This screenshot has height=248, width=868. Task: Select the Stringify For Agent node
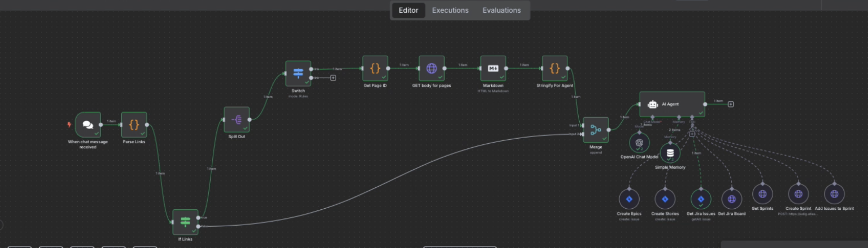click(x=554, y=68)
